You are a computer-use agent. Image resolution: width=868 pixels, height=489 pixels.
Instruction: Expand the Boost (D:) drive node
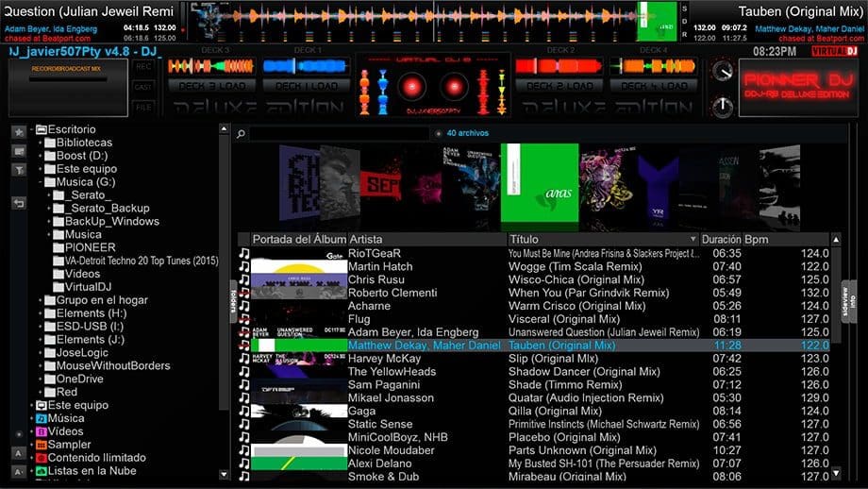[40, 156]
